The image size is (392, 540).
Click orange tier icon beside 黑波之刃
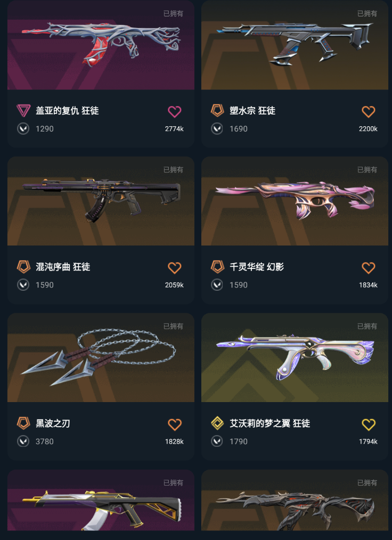(x=23, y=423)
